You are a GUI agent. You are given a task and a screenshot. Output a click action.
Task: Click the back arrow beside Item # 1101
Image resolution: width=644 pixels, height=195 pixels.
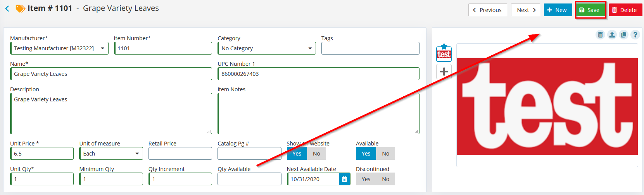tap(7, 9)
